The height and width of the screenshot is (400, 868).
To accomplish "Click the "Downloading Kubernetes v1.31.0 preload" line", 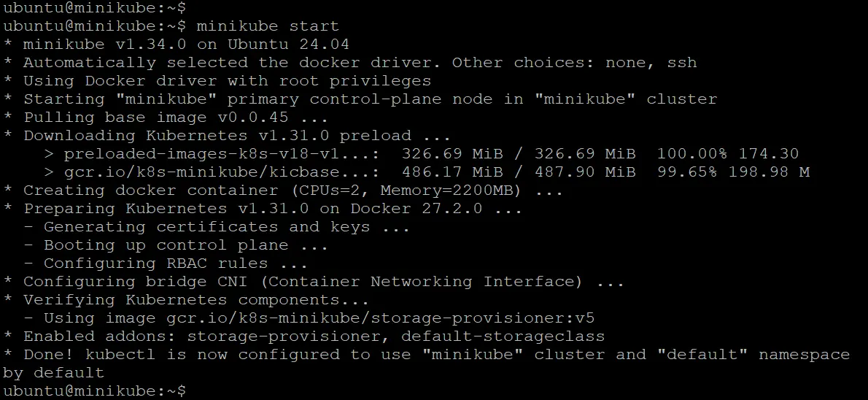I will [x=227, y=136].
